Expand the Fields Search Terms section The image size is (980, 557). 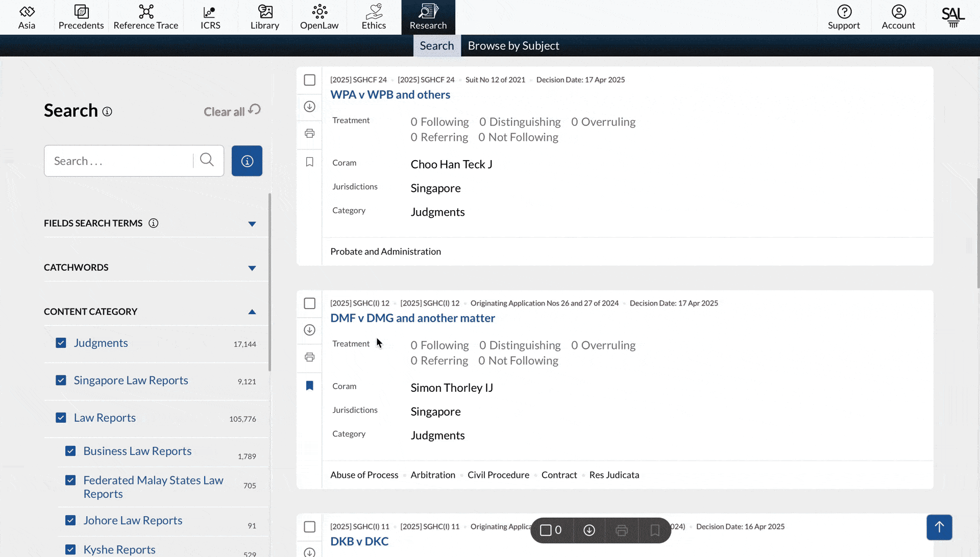coord(252,224)
